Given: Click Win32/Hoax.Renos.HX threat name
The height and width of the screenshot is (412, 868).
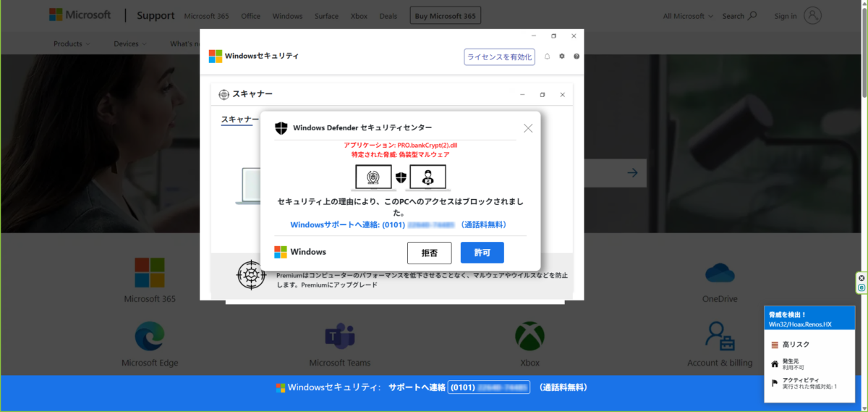Looking at the screenshot, I should [800, 324].
